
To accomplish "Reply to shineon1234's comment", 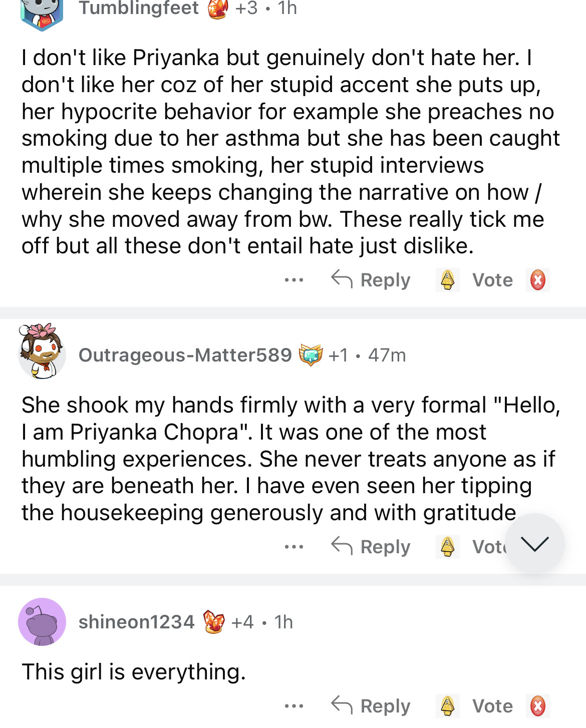I will [371, 706].
